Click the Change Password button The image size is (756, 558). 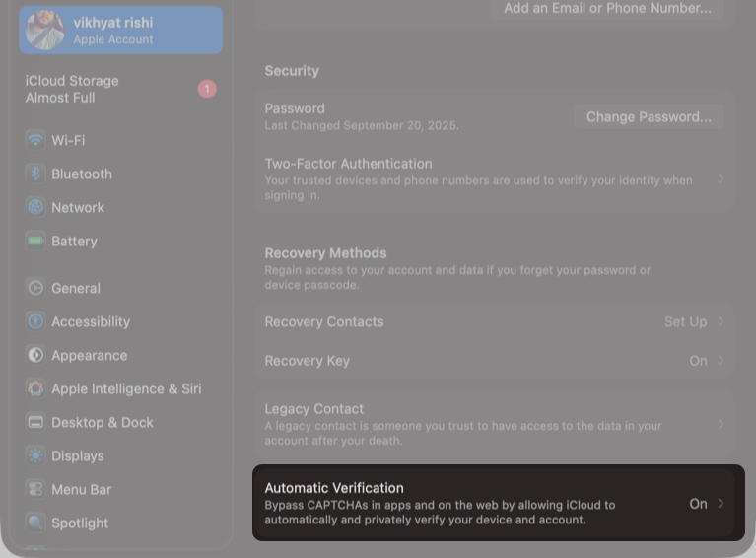(649, 116)
